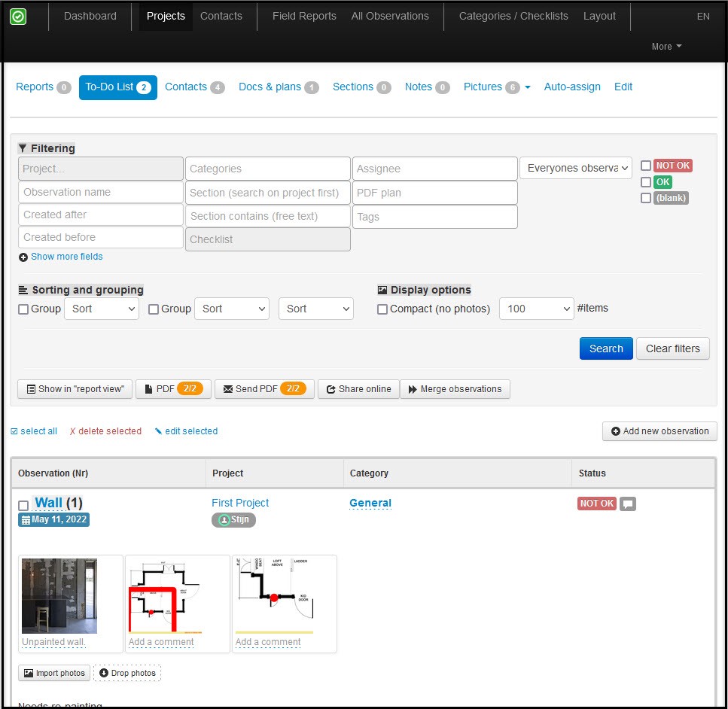This screenshot has height=709, width=728.
Task: Expand the 100 items per page dropdown
Action: pyautogui.click(x=536, y=309)
